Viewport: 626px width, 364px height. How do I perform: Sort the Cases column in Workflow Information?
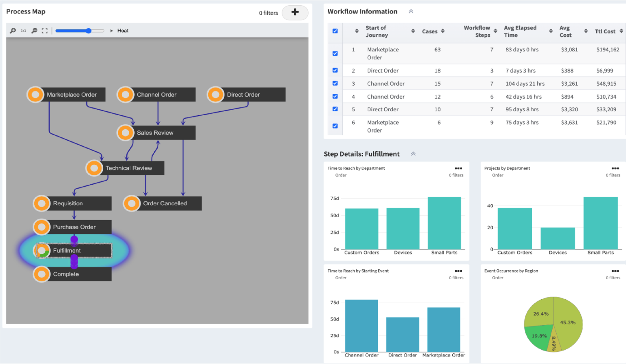click(443, 31)
